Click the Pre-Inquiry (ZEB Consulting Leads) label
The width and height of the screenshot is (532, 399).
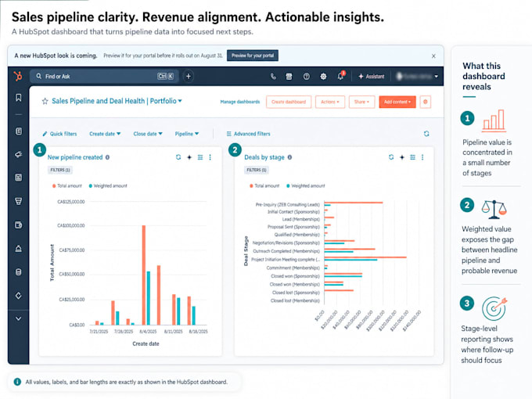pos(288,205)
